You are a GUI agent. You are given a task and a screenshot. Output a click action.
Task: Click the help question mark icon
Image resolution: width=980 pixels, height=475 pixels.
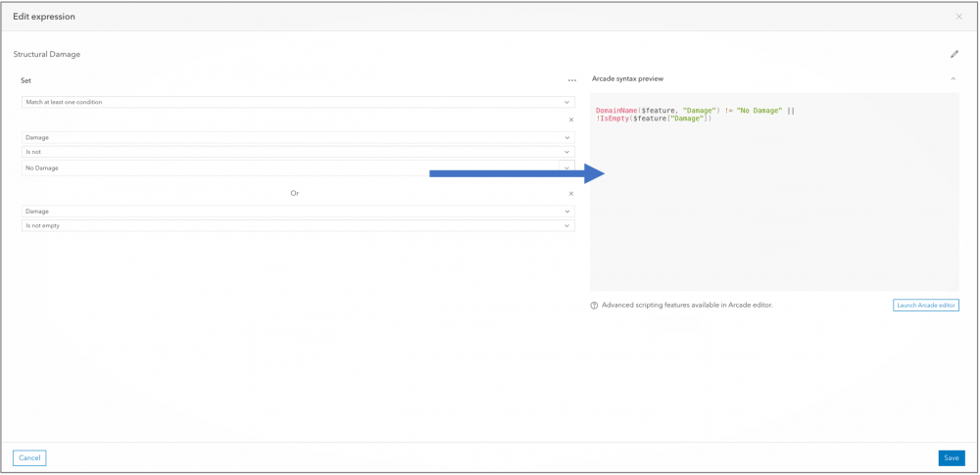(x=594, y=306)
